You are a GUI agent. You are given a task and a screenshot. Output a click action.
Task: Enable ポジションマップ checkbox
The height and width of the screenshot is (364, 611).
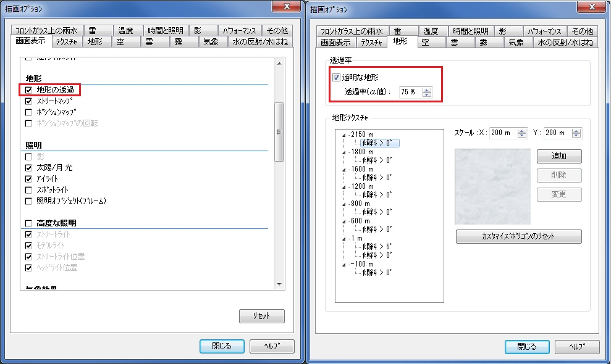[28, 112]
